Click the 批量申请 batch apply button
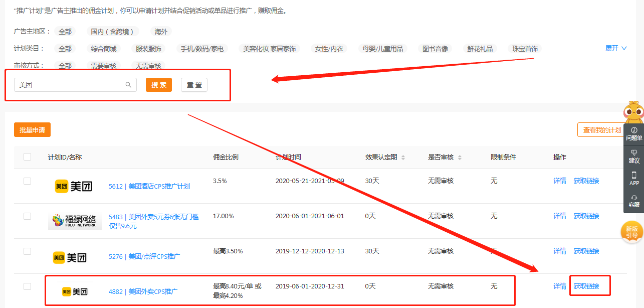 32,130
